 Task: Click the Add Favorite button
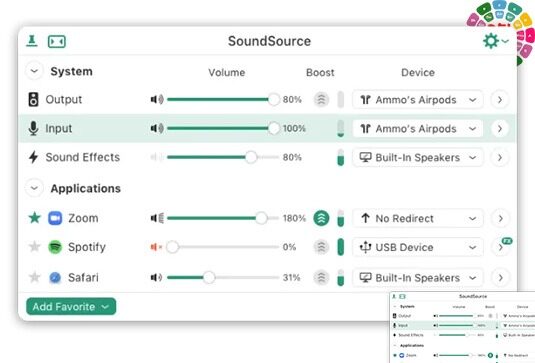point(71,306)
